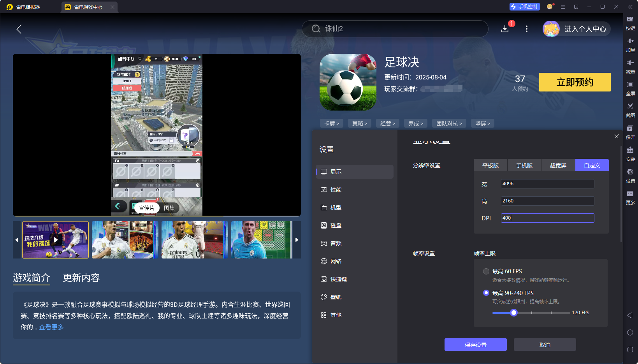Click 查看更多 link in description

click(x=51, y=327)
